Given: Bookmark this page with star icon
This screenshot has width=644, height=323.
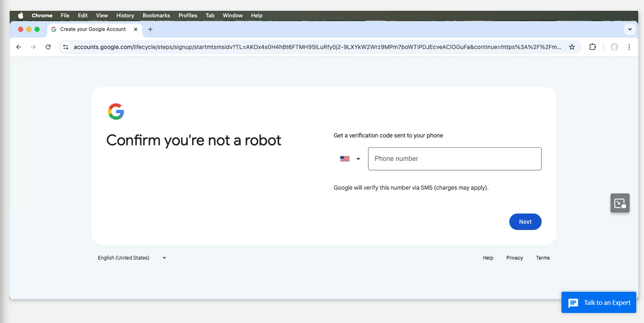Looking at the screenshot, I should pos(572,47).
